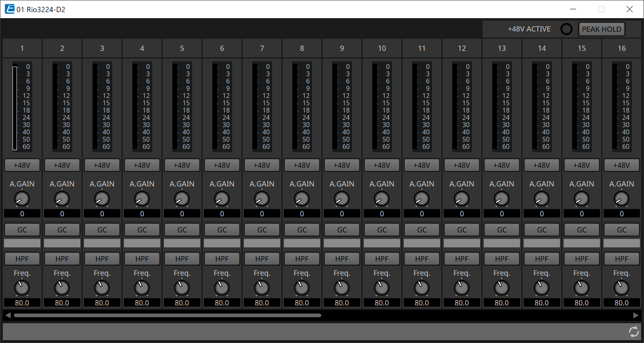This screenshot has width=644, height=343.
Task: Click channel 1 A.GAIN knob
Action: [22, 199]
